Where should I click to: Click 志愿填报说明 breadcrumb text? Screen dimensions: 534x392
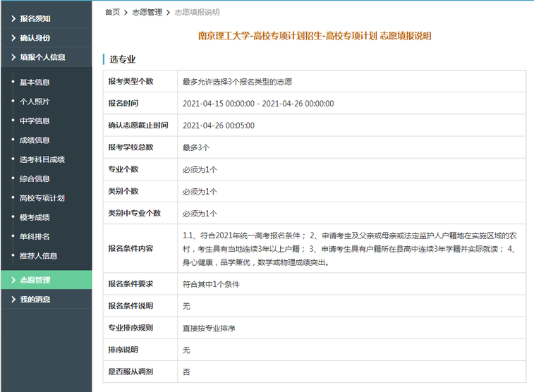point(197,12)
